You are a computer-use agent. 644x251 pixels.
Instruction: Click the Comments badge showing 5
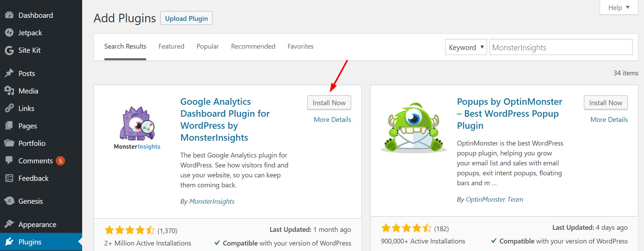(x=60, y=161)
